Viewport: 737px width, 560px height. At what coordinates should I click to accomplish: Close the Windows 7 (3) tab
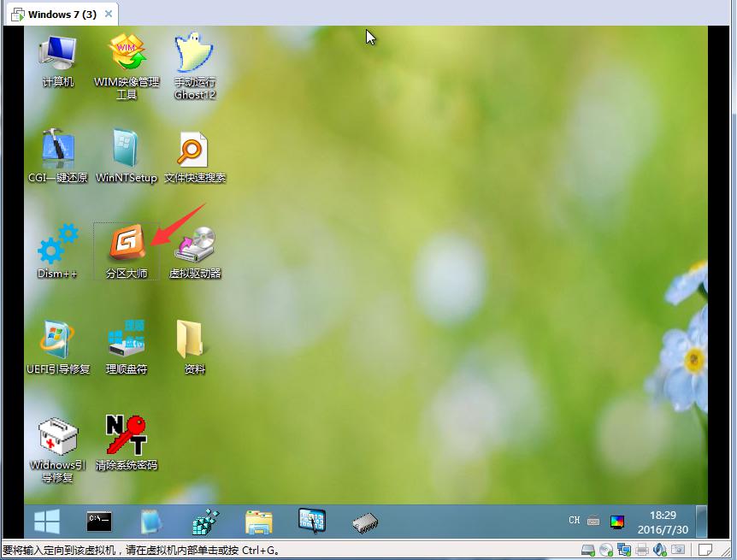pos(108,14)
